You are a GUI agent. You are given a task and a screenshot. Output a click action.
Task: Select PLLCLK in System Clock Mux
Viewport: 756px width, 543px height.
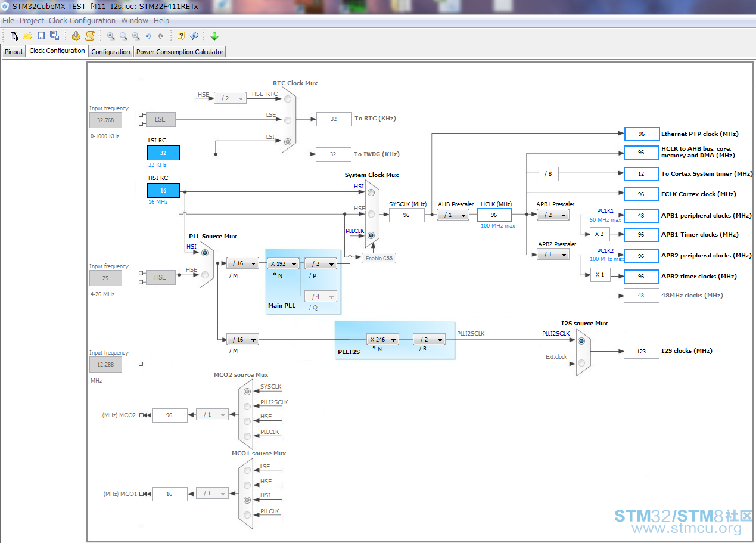coord(371,235)
